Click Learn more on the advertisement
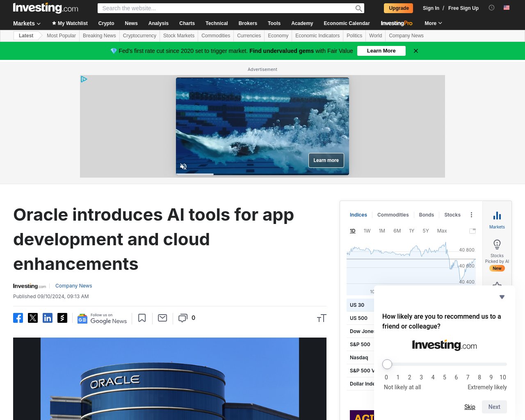The height and width of the screenshot is (420, 525). [x=326, y=160]
